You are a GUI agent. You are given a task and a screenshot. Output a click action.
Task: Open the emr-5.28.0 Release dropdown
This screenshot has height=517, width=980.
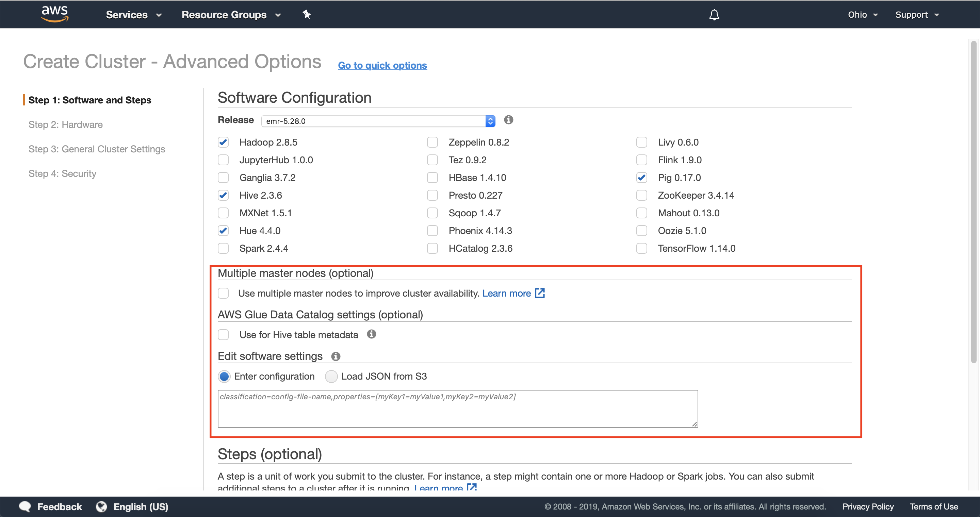[378, 121]
